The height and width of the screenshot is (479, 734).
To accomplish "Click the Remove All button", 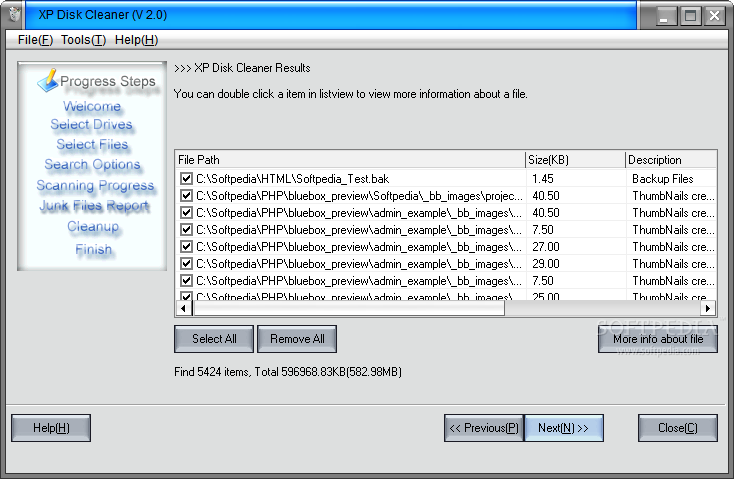I will pyautogui.click(x=297, y=339).
